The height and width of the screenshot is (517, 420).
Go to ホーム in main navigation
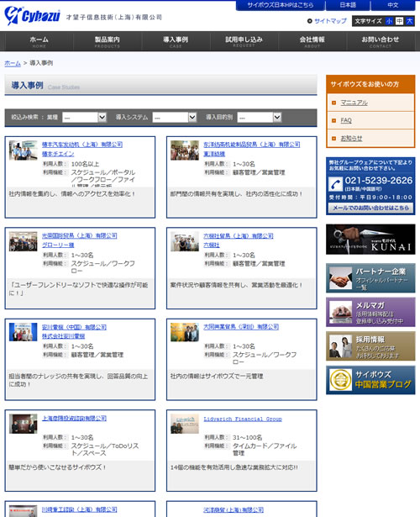click(39, 41)
